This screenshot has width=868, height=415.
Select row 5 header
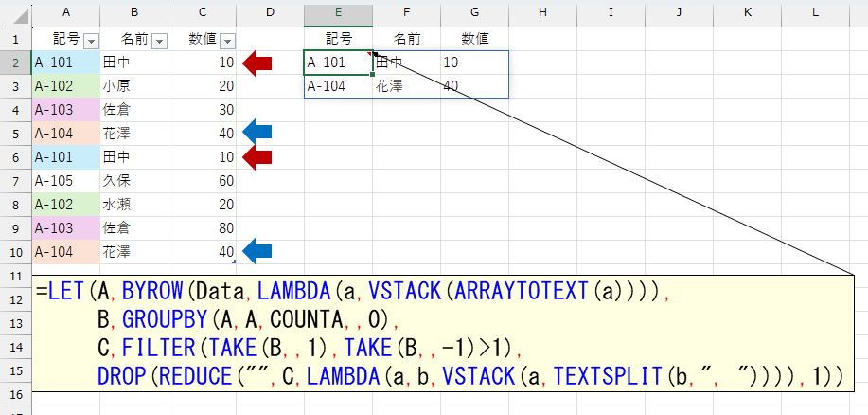[16, 134]
